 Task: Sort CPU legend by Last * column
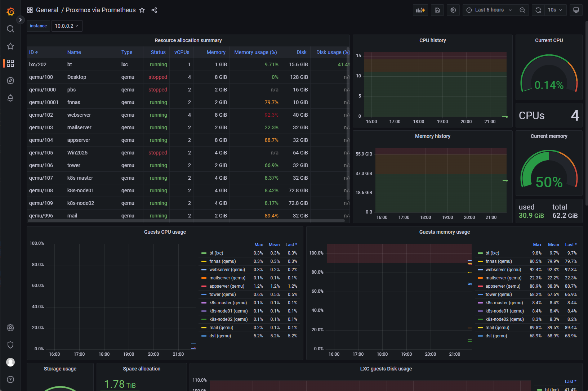pyautogui.click(x=291, y=245)
